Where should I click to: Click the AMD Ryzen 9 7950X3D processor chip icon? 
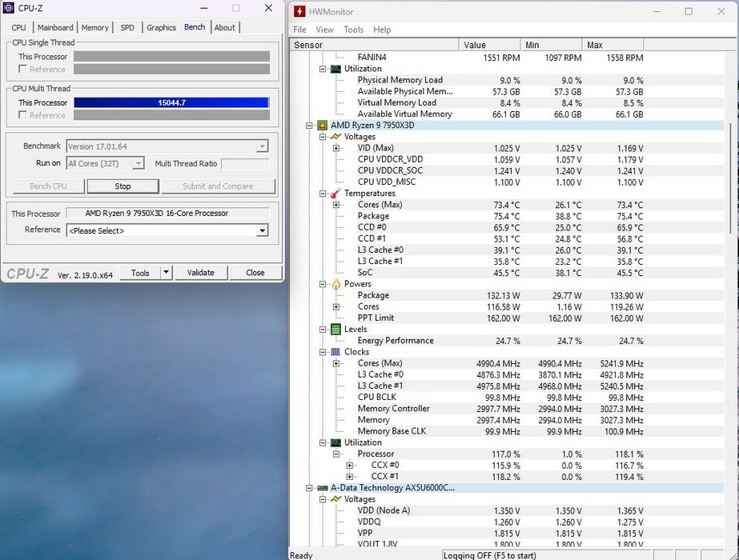[323, 126]
